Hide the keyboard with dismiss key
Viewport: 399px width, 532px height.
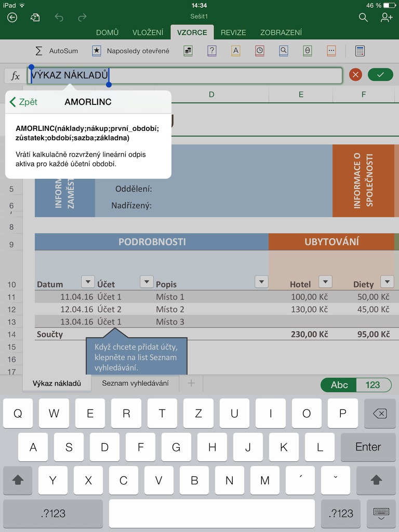(x=381, y=514)
